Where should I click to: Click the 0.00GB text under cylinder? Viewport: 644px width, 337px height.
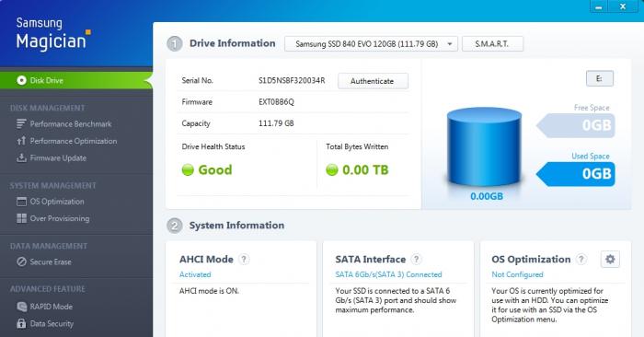(487, 196)
